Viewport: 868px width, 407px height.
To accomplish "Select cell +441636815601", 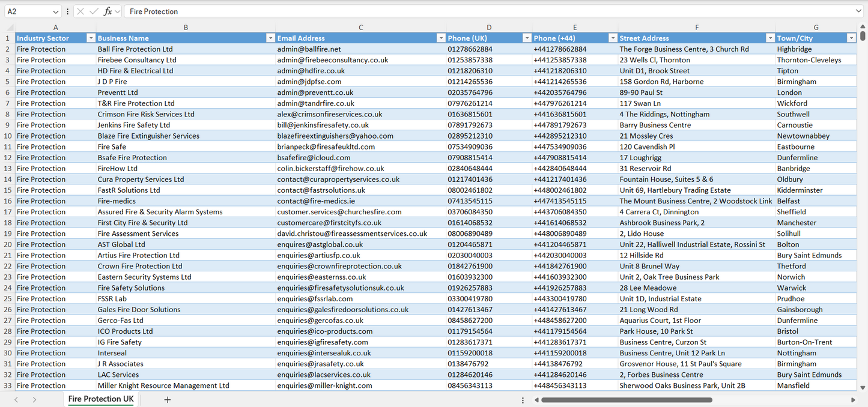I will 575,114.
